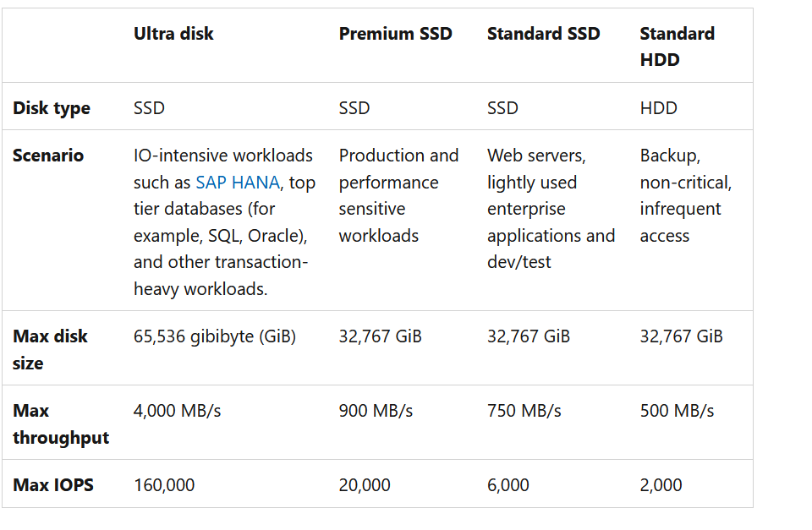
Task: Select the Max throughput row label
Action: pyautogui.click(x=61, y=423)
